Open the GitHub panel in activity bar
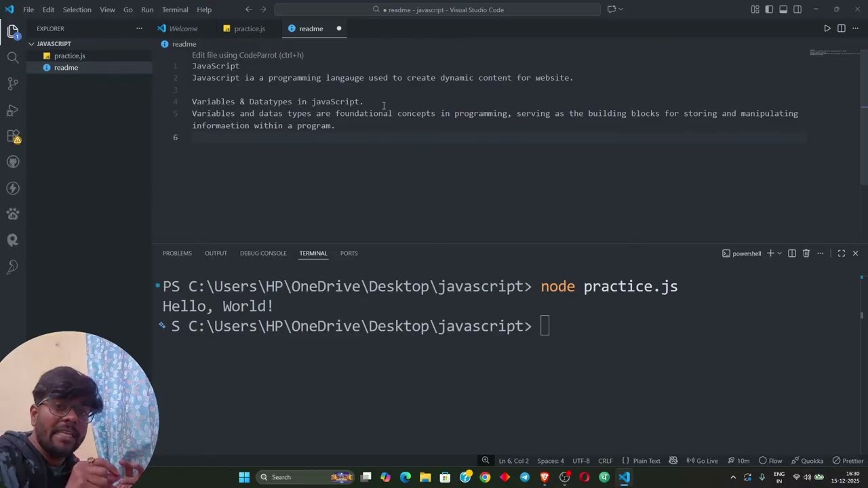 12,162
